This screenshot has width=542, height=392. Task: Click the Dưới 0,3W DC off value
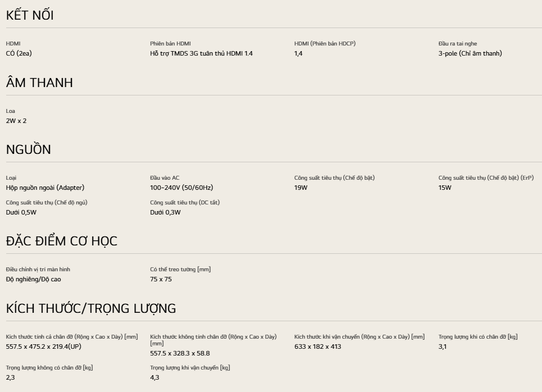tap(165, 212)
